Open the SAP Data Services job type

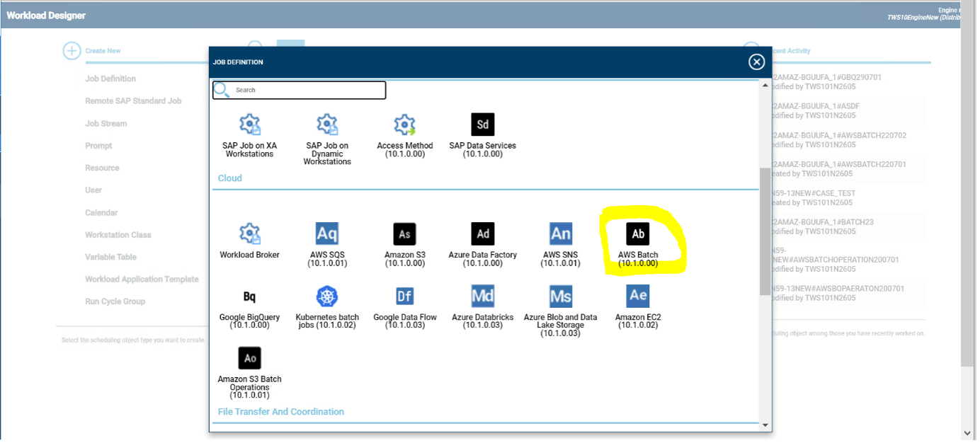[483, 125]
